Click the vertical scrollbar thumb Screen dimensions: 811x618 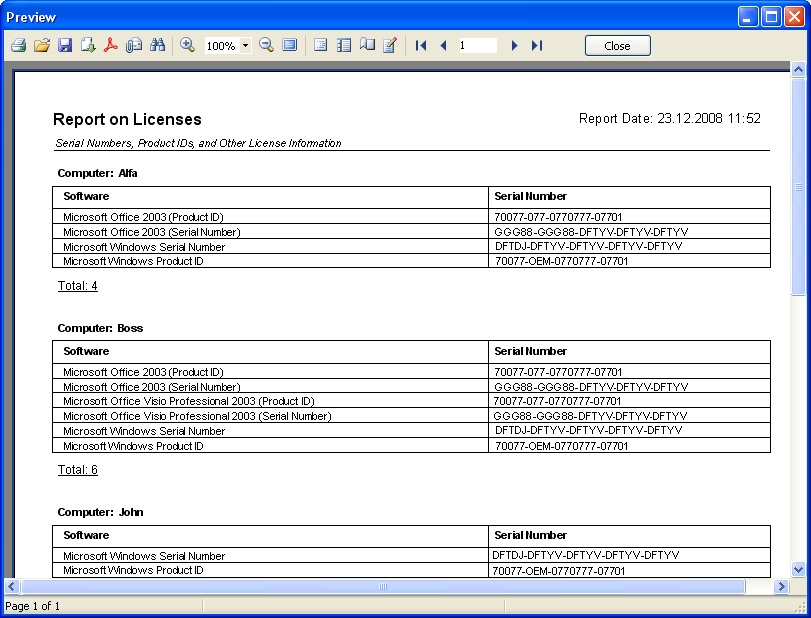pos(799,186)
